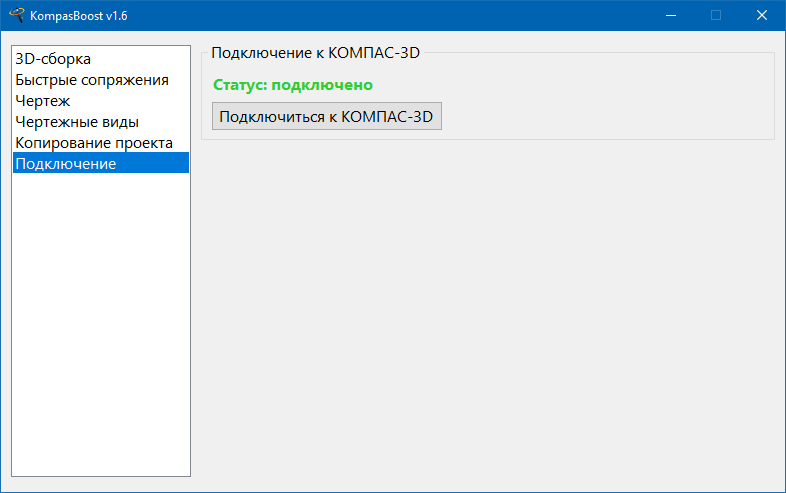This screenshot has width=786, height=493.
Task: Open the Копирование проекта page
Action: point(94,143)
